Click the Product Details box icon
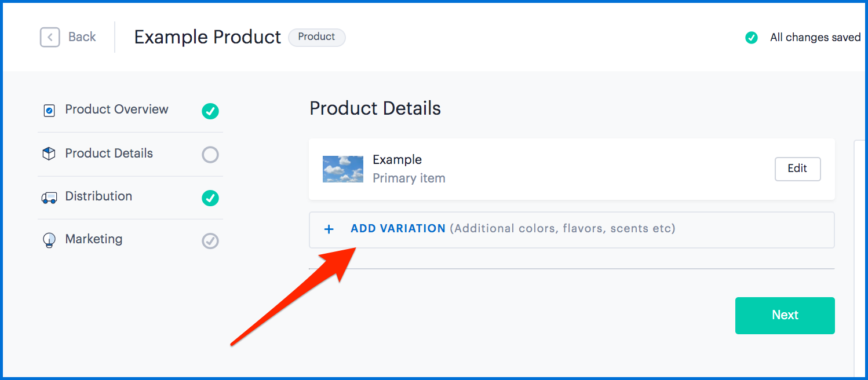 point(49,154)
